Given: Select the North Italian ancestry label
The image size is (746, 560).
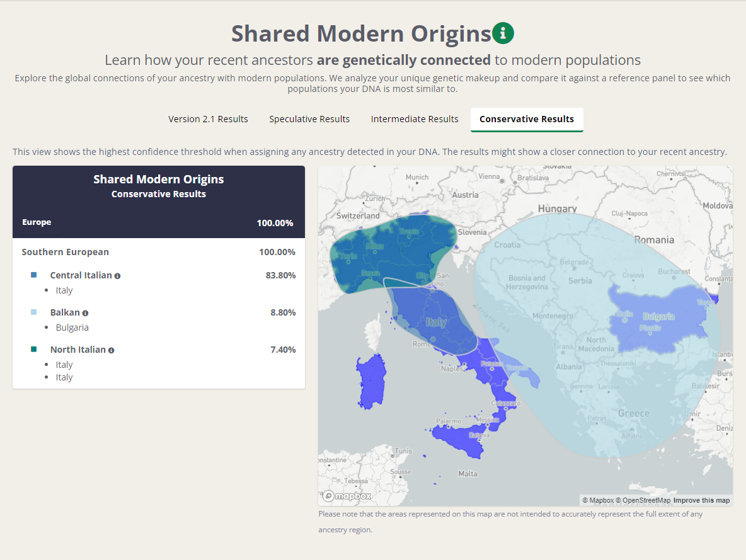Looking at the screenshot, I should tap(78, 350).
